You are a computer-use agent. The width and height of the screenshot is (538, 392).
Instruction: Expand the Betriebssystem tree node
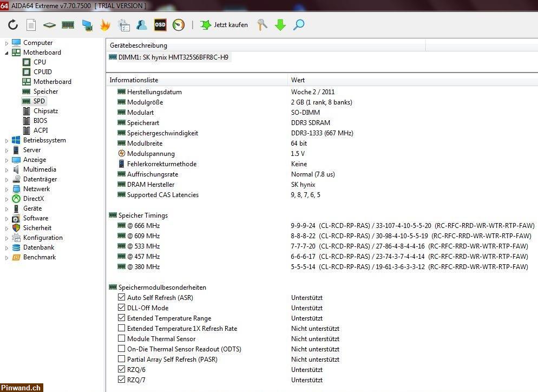tap(7, 140)
